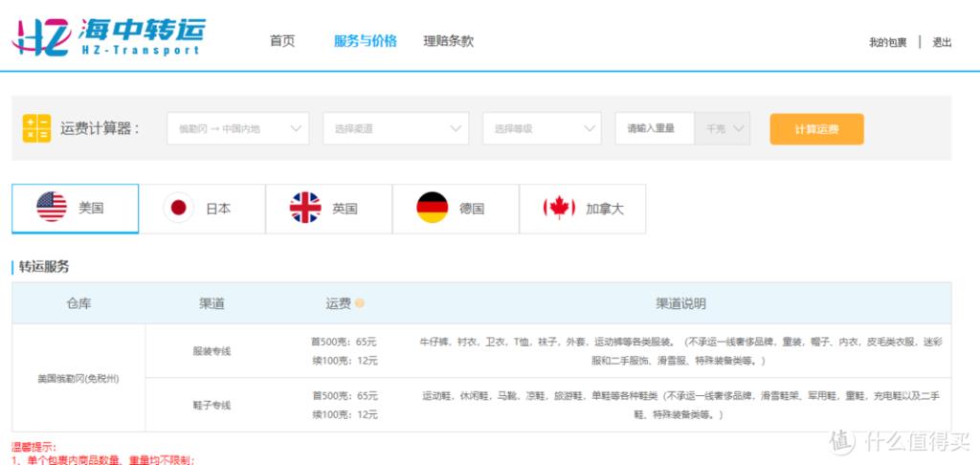980x465 pixels.
Task: Select the 德国 country tab
Action: [457, 209]
